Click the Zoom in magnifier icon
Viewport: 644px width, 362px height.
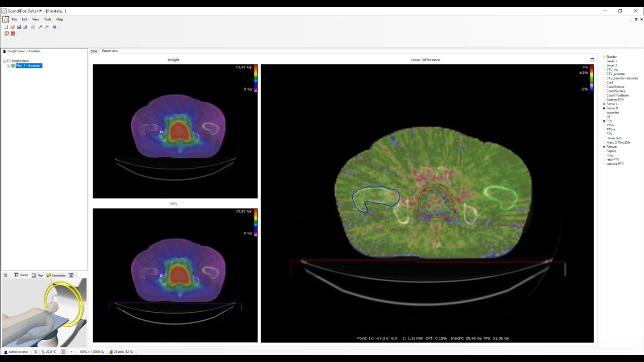[40, 27]
